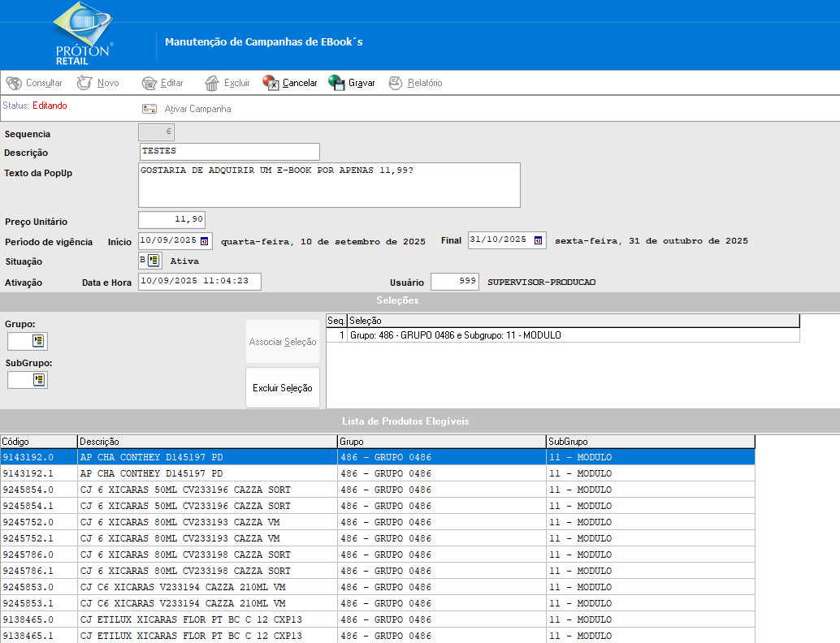The width and height of the screenshot is (840, 643).
Task: Select product row with code 9245786.1
Action: tap(378, 571)
